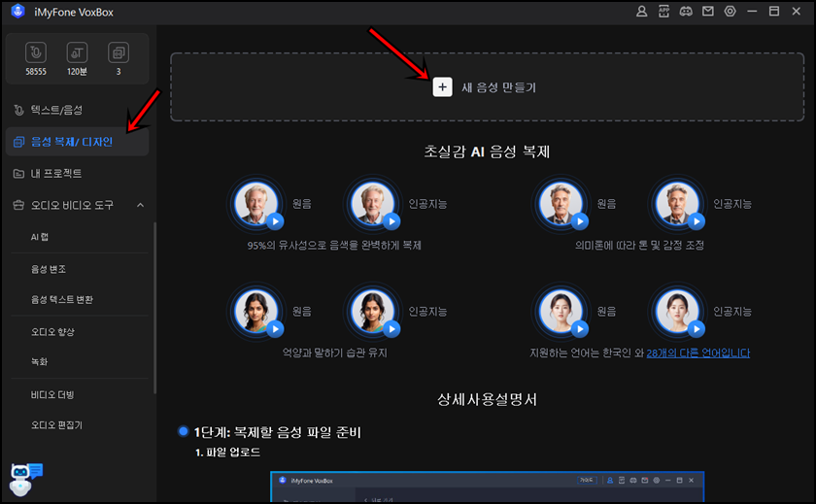Image resolution: width=816 pixels, height=504 pixels.
Task: Open 오디오 비디오 도구 section
Action: pos(72,205)
